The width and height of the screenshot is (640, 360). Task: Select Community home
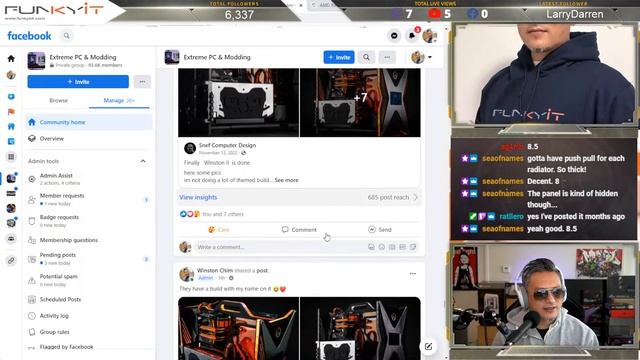(x=89, y=122)
